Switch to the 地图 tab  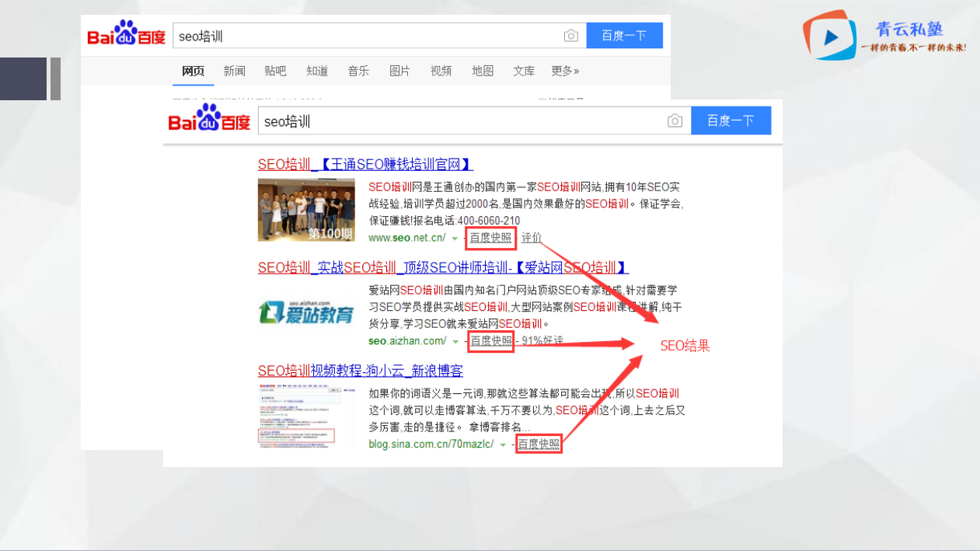[x=483, y=71]
